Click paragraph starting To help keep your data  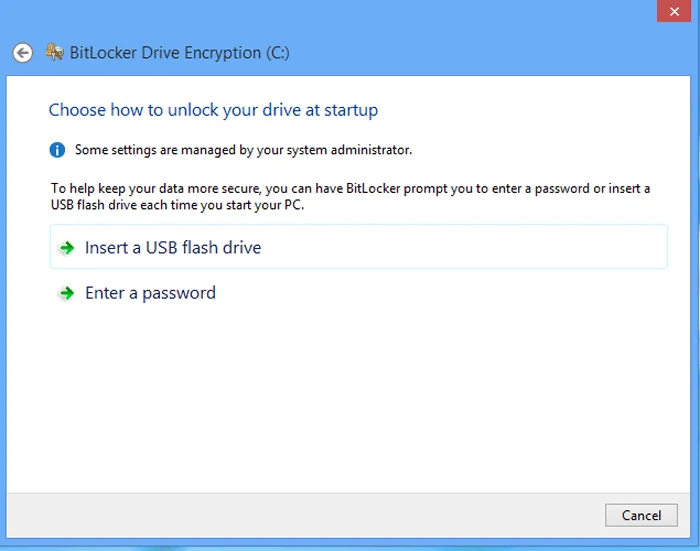pyautogui.click(x=350, y=196)
